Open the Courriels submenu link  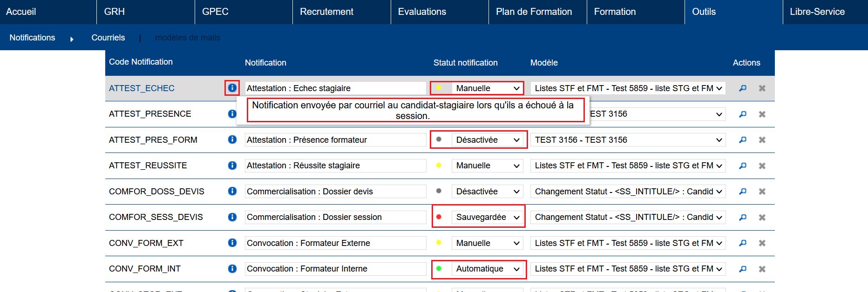click(x=108, y=38)
